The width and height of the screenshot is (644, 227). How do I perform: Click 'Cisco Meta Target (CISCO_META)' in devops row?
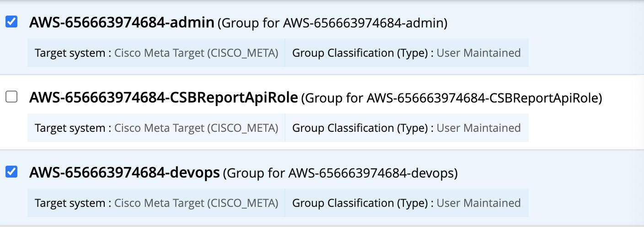196,203
